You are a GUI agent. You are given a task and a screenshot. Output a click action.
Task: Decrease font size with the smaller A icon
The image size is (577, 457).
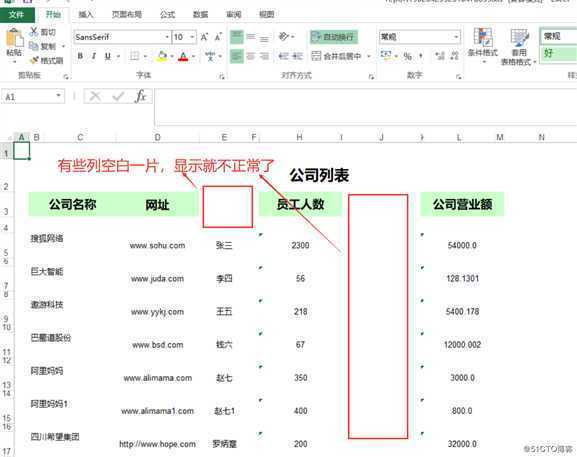click(218, 37)
